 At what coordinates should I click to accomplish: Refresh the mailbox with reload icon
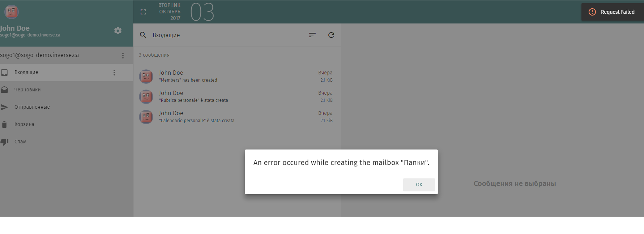tap(331, 35)
